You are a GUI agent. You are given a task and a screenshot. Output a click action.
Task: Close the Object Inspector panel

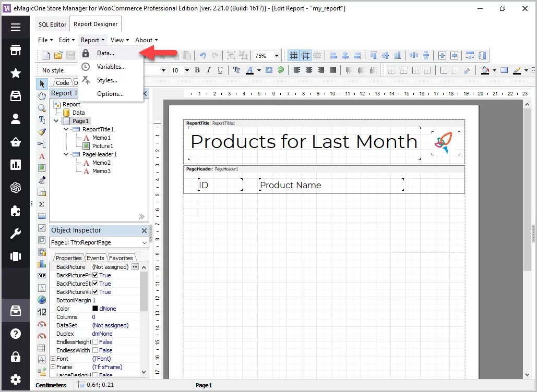click(x=145, y=230)
